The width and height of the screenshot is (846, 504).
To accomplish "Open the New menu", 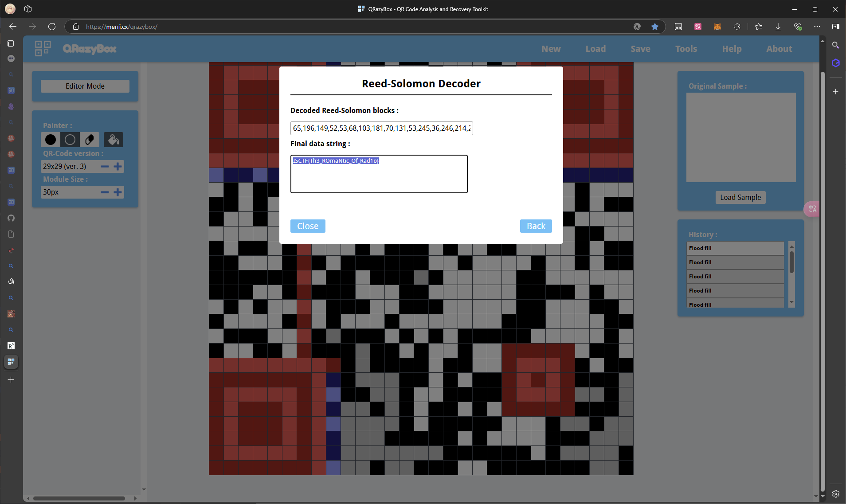I will pyautogui.click(x=551, y=49).
